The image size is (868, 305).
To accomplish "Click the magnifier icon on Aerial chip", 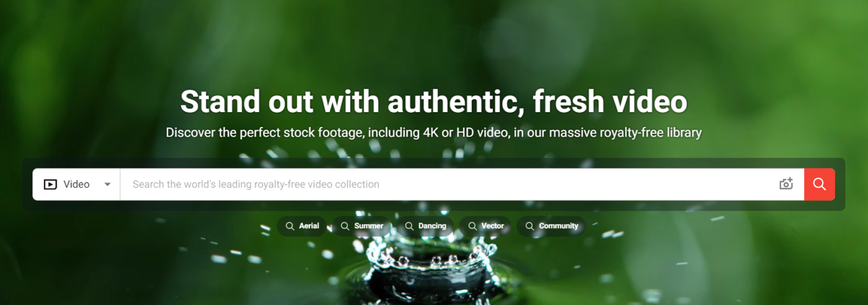I will pos(290,226).
